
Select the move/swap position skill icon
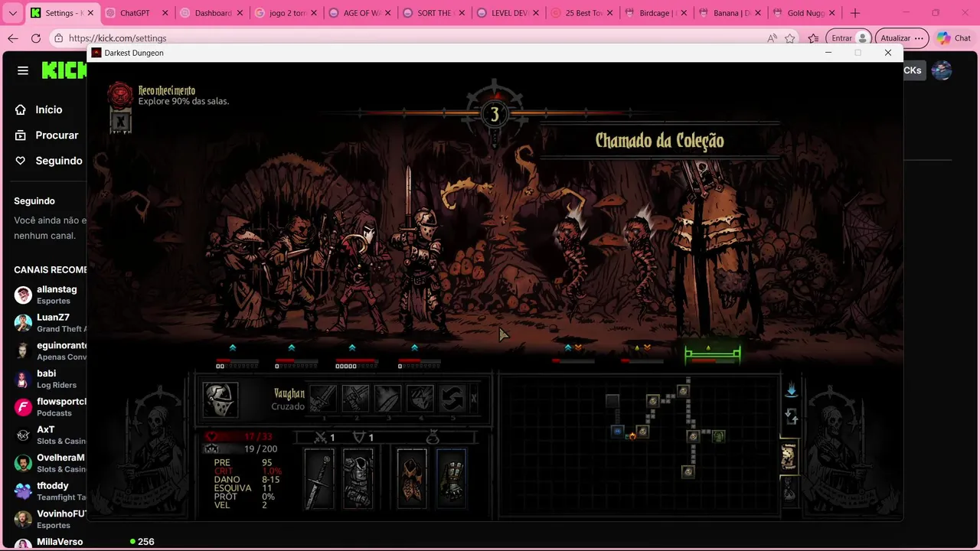pos(452,399)
